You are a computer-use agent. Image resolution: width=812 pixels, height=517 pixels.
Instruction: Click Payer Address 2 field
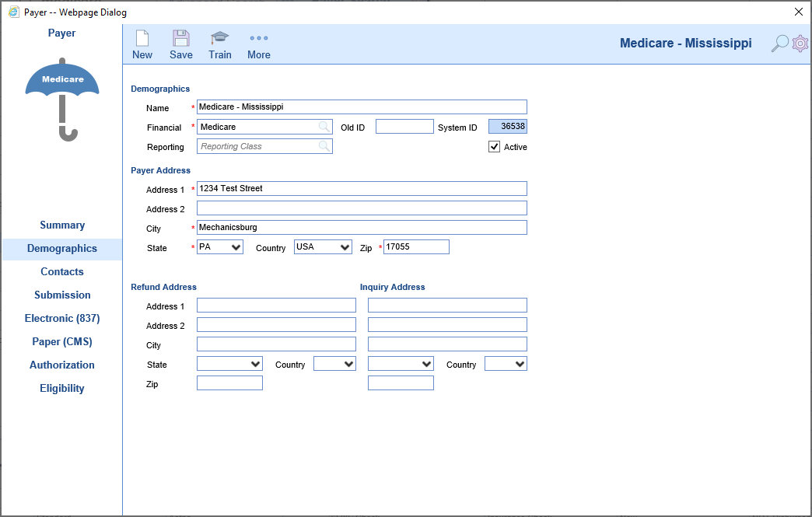click(x=362, y=208)
